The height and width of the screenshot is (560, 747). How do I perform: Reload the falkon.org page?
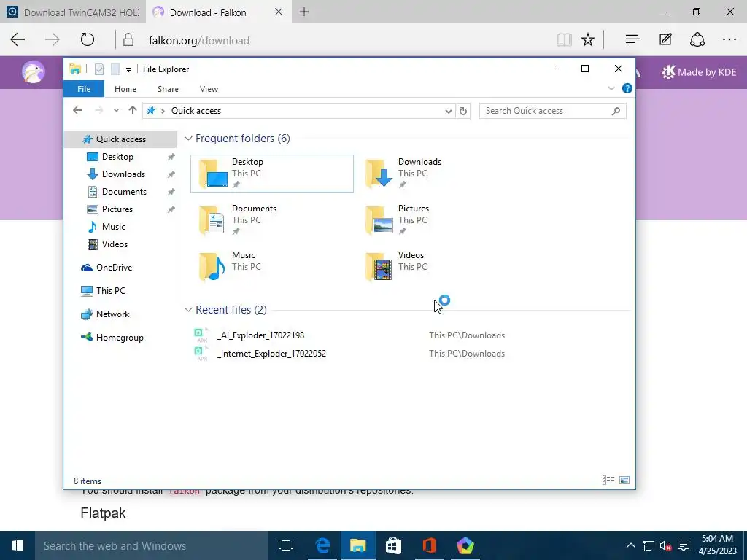[x=88, y=40]
